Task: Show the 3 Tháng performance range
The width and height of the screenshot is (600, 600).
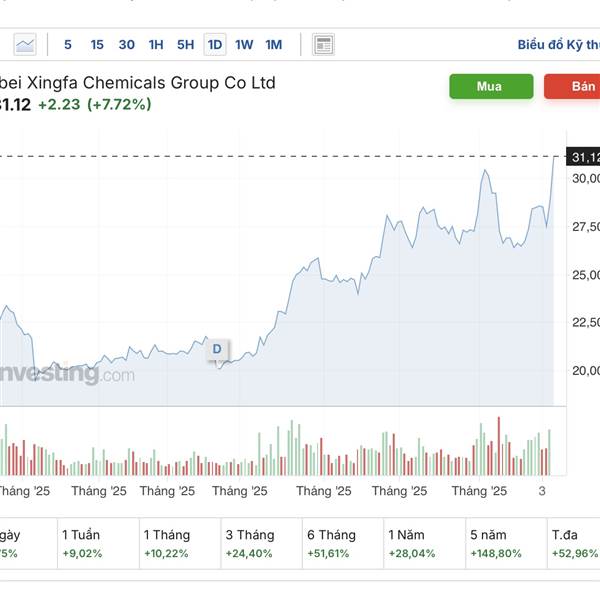Action: (x=250, y=543)
